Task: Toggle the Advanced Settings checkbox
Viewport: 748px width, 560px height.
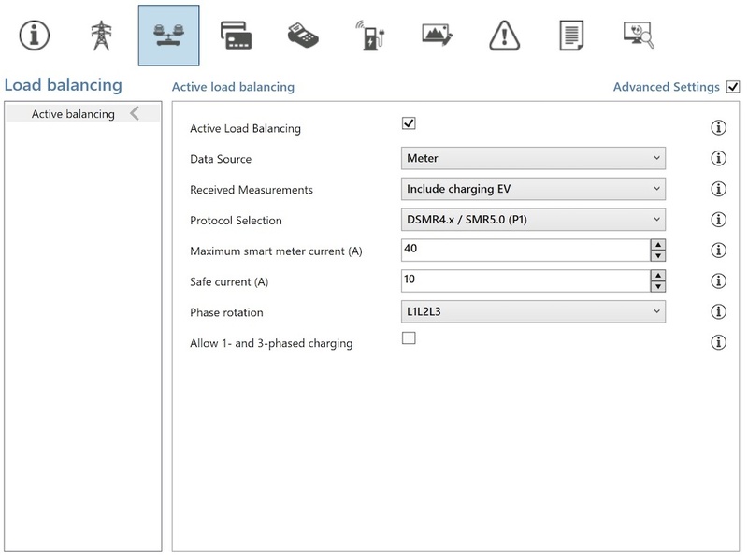Action: [732, 87]
